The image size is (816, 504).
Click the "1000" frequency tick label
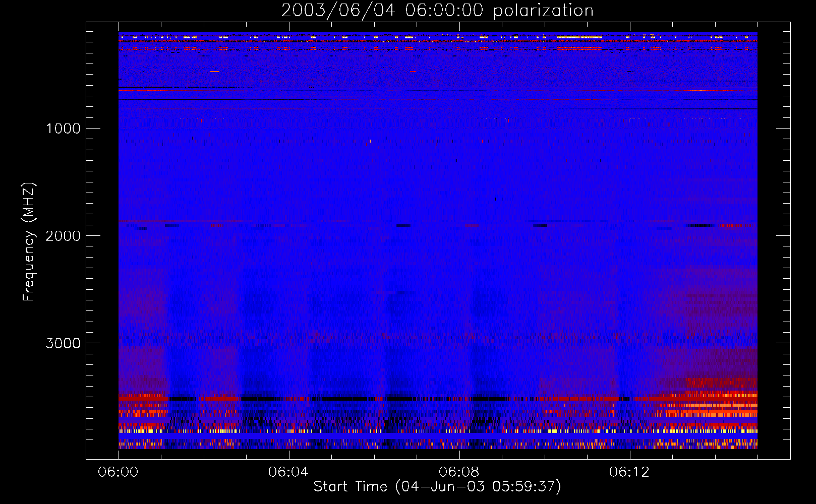pos(64,129)
